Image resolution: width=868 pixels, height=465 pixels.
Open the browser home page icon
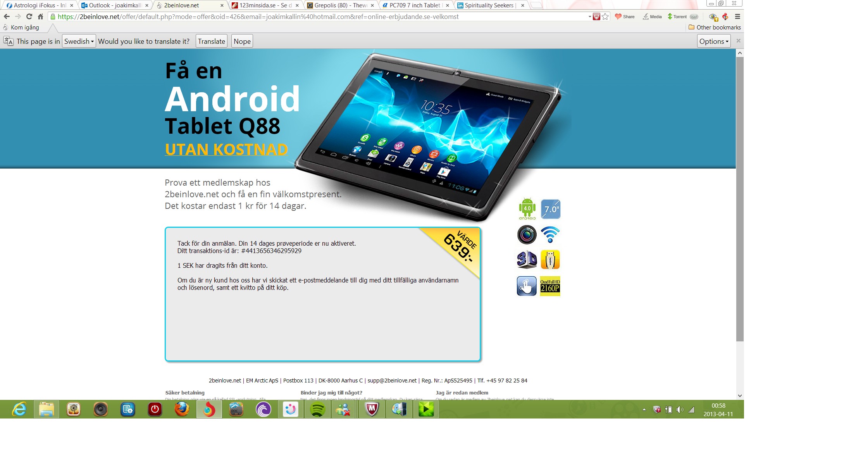coord(40,17)
